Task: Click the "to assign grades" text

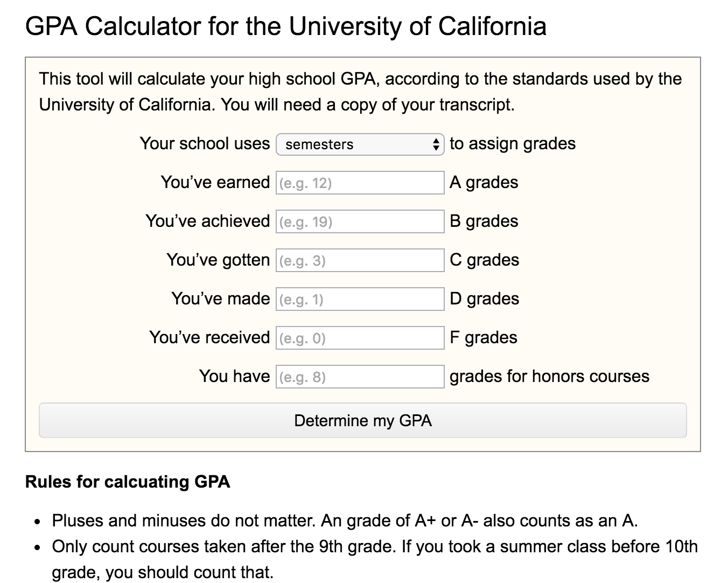Action: click(x=513, y=143)
